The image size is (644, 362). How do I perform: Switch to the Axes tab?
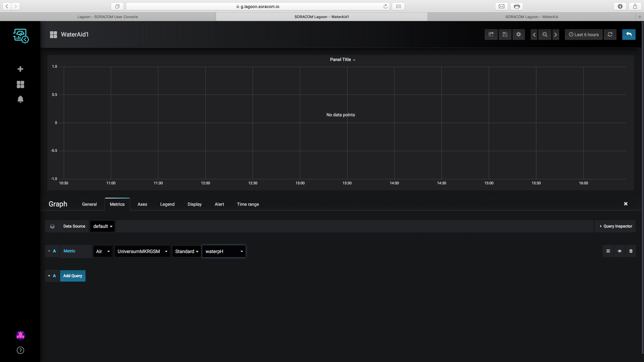(142, 204)
